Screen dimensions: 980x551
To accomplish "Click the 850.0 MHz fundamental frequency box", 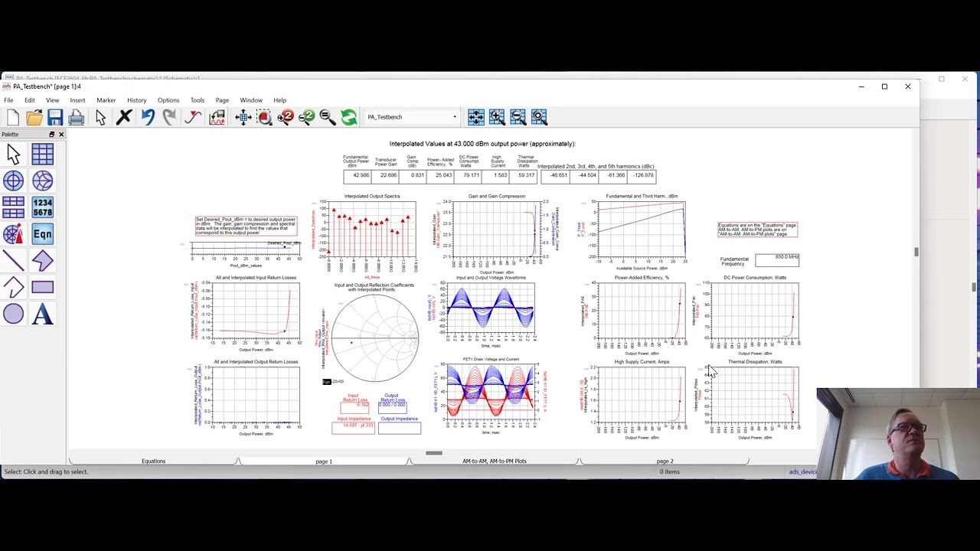I will tap(777, 261).
